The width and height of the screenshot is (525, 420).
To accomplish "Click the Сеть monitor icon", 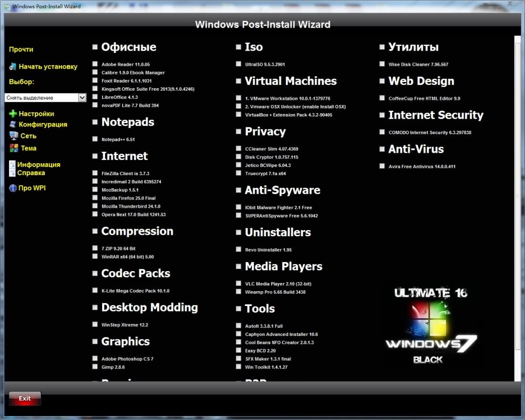I will pyautogui.click(x=14, y=136).
